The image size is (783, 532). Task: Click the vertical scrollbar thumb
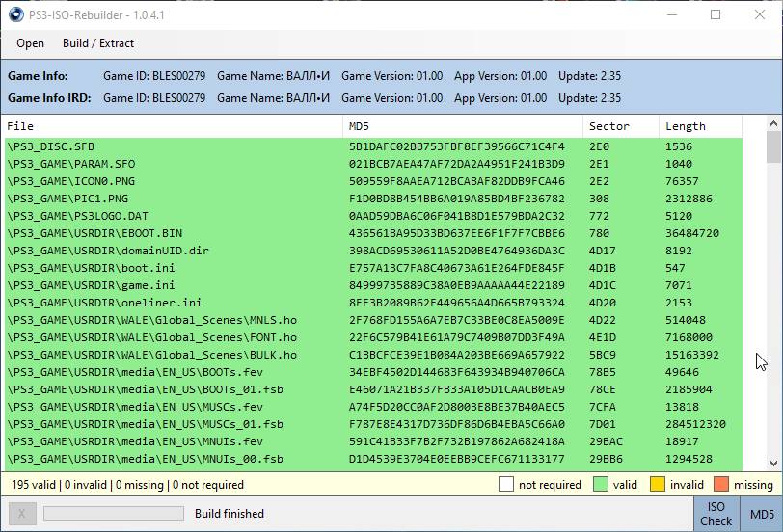pos(773,147)
